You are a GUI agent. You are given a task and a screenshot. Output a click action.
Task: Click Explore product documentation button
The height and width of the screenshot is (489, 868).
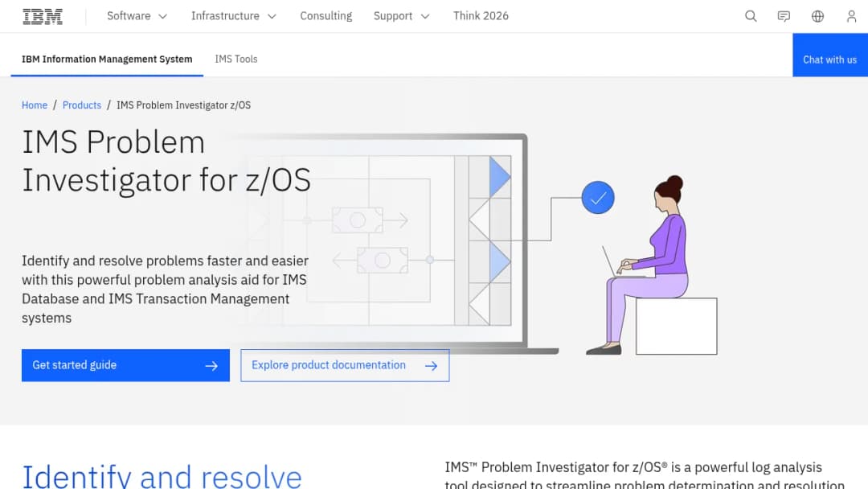pyautogui.click(x=345, y=365)
